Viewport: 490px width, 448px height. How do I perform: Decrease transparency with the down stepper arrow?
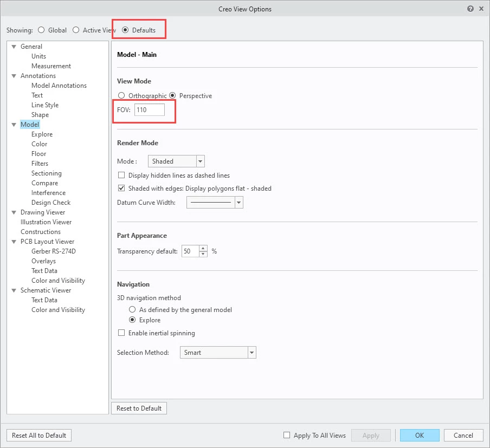203,254
